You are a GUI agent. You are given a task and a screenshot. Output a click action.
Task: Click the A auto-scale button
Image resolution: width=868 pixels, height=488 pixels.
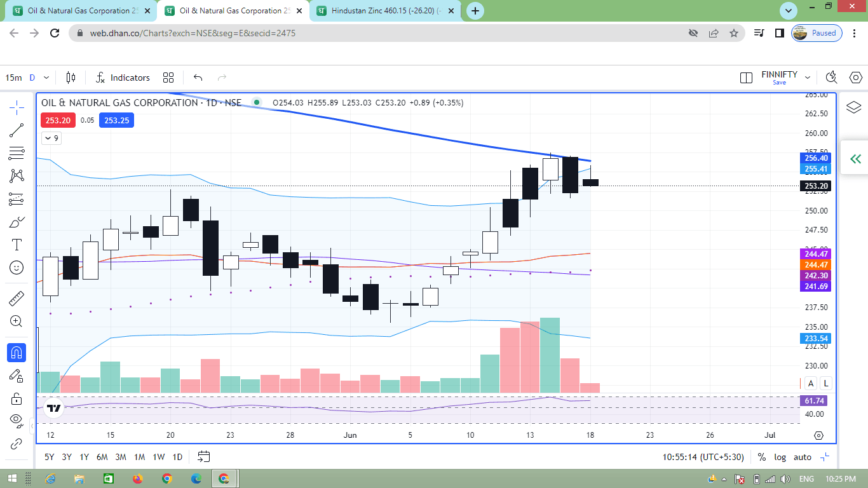coord(811,383)
